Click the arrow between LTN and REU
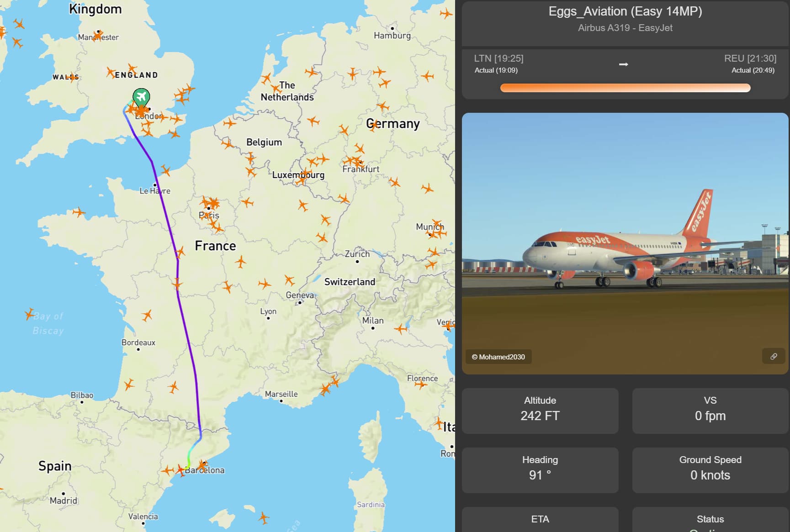The height and width of the screenshot is (532, 790). [623, 64]
